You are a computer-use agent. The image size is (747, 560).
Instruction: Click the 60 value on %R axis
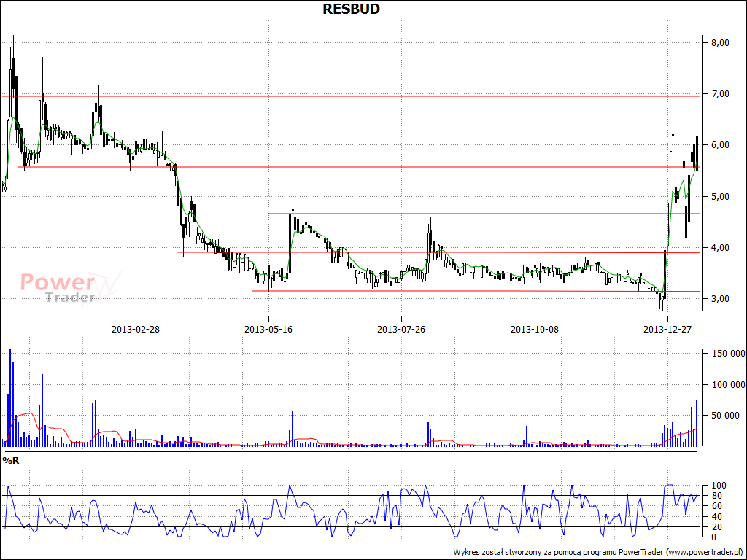click(x=716, y=506)
